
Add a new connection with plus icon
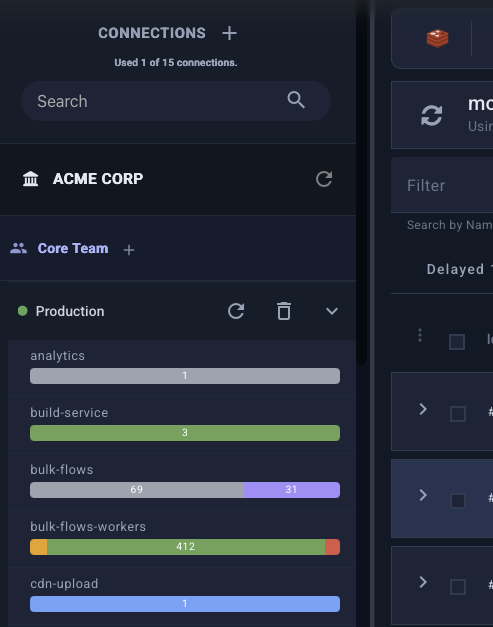point(230,33)
